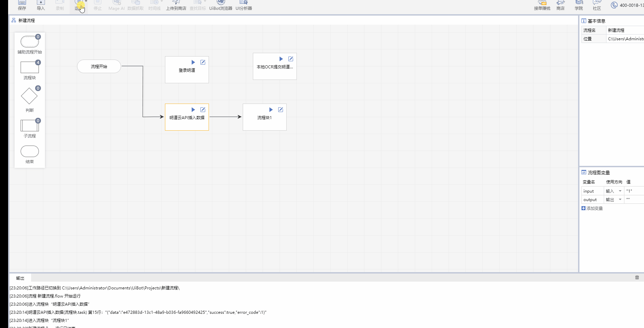Select the 登录明道 block label
This screenshot has width=644, height=328.
point(187,70)
